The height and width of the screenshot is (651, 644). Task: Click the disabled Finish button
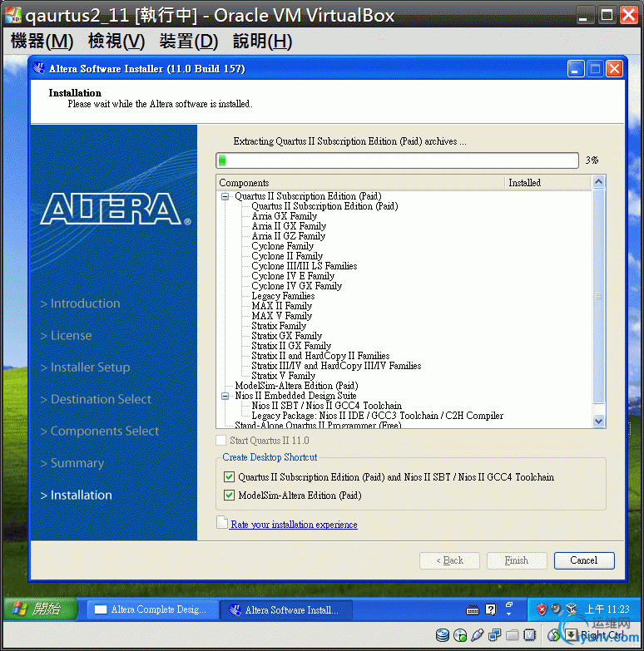click(x=517, y=560)
